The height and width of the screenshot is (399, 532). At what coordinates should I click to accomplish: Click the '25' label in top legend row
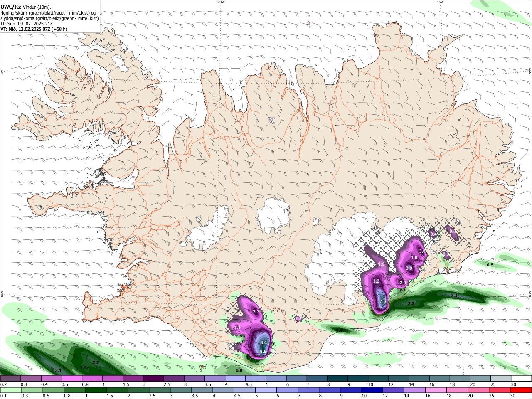(x=493, y=384)
